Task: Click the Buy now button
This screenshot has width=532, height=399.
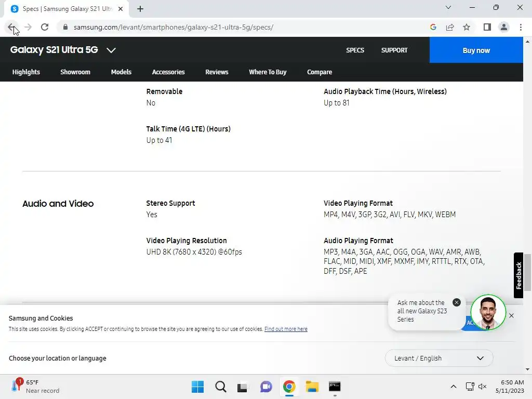Action: pos(476,50)
